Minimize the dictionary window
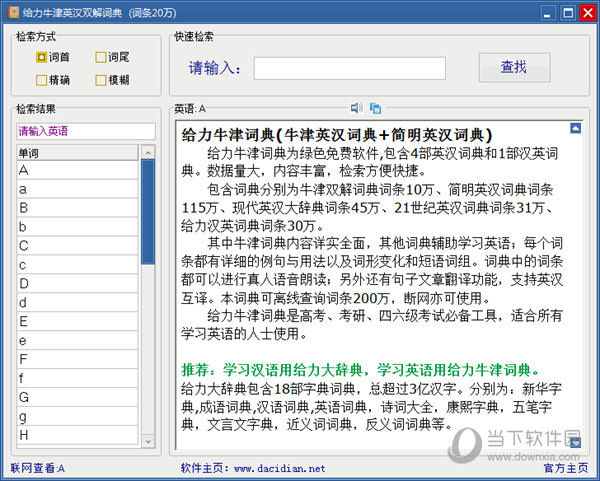This screenshot has height=481, width=600. click(x=547, y=14)
